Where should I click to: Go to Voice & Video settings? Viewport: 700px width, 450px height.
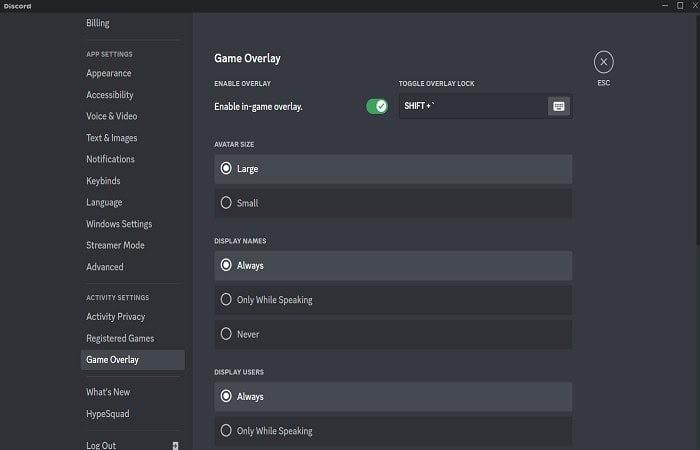click(112, 116)
